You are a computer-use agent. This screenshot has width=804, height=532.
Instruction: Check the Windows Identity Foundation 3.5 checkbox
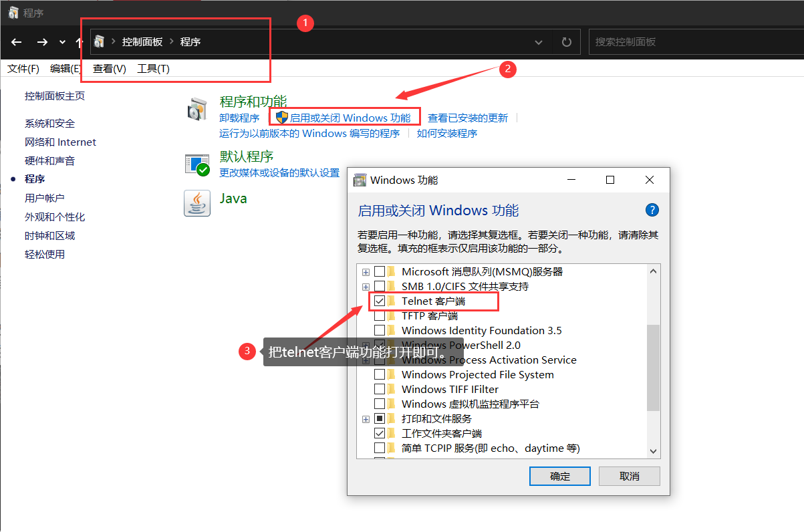click(380, 330)
